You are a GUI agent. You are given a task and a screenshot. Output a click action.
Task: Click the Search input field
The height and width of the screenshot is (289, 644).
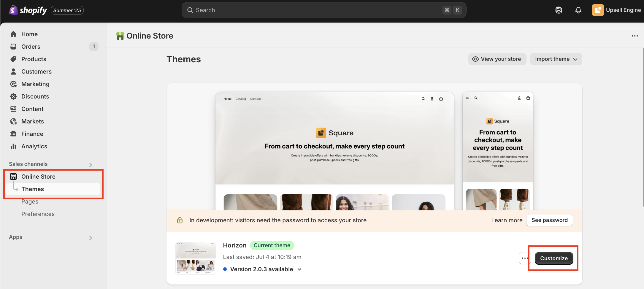[x=324, y=10]
